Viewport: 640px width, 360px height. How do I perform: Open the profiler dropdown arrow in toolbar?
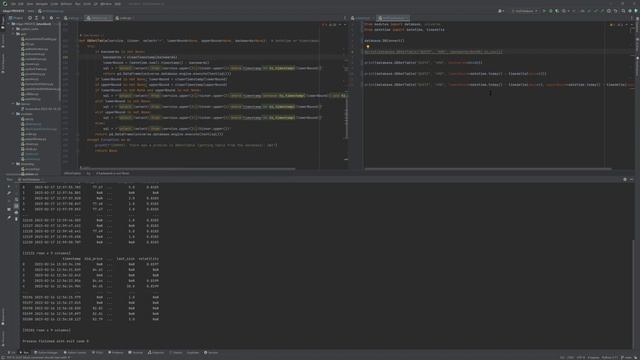pyautogui.click(x=569, y=11)
